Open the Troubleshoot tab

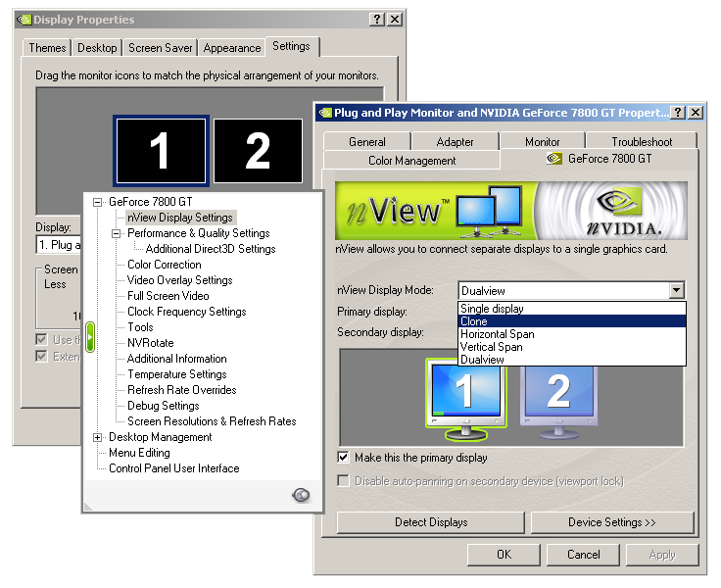click(x=642, y=142)
